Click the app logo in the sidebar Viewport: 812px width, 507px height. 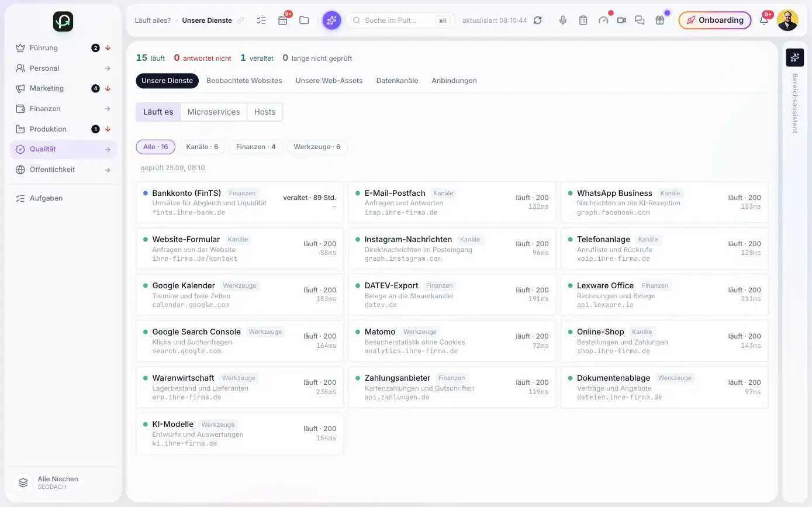[63, 22]
